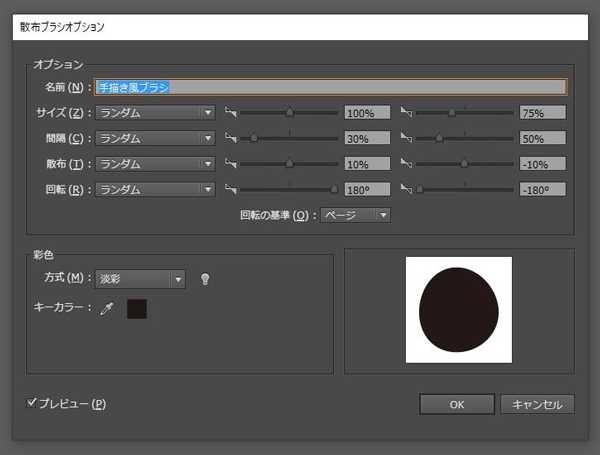The image size is (600, 455).
Task: Toggle the プレビュー checkbox
Action: [31, 403]
